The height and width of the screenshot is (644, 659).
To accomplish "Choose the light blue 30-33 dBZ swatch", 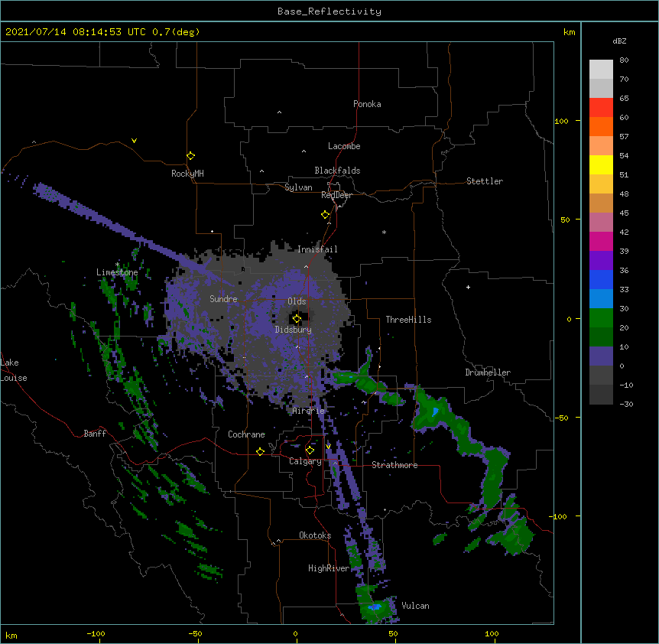I will [601, 299].
